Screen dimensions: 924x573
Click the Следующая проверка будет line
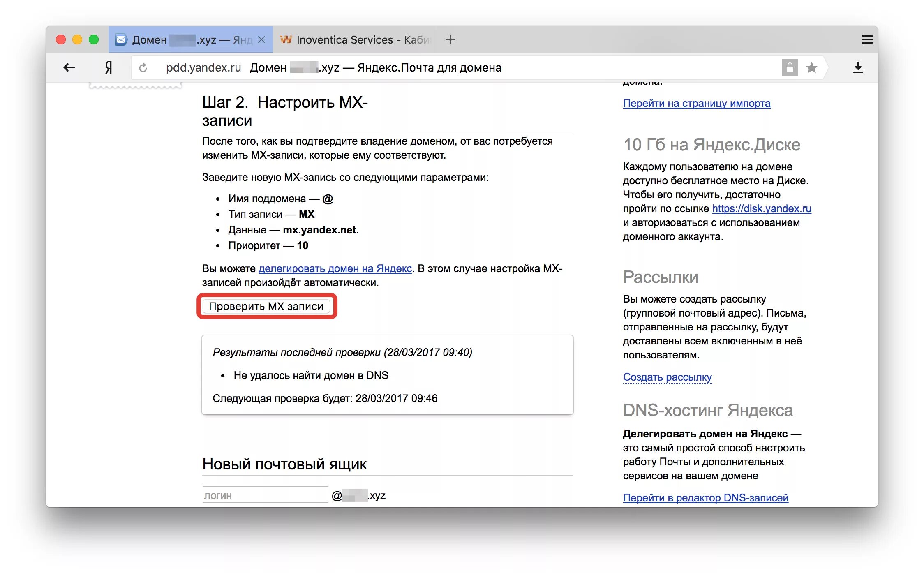[325, 398]
